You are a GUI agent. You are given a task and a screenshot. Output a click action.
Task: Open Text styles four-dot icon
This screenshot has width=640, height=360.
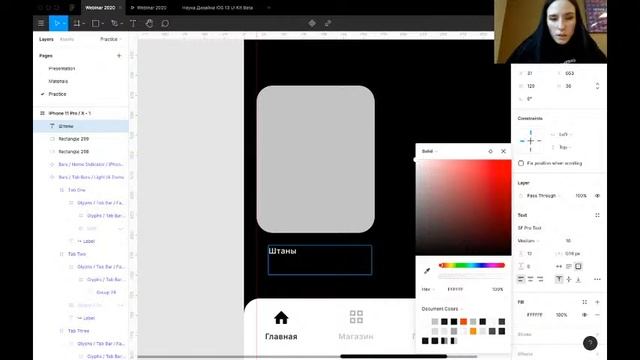[597, 215]
